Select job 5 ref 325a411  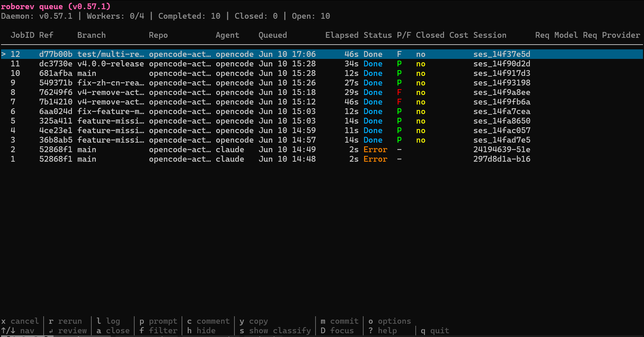[x=56, y=121]
